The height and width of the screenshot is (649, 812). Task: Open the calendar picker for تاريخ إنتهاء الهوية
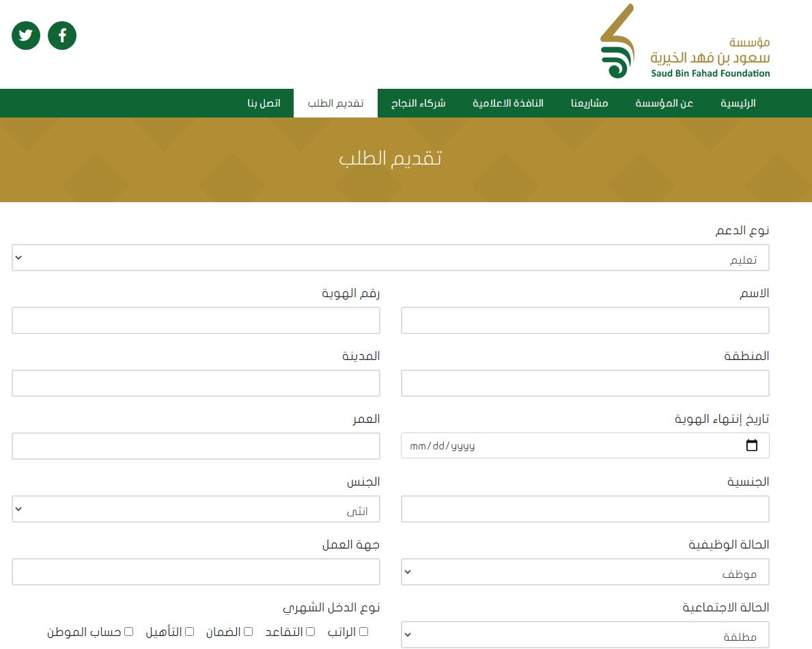(751, 445)
